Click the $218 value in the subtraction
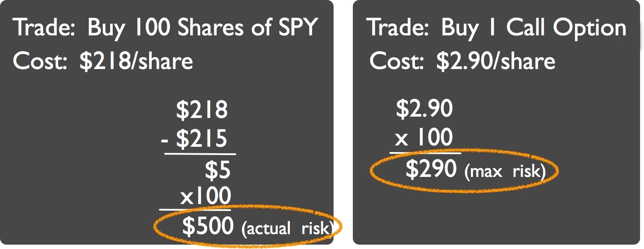 coord(202,110)
